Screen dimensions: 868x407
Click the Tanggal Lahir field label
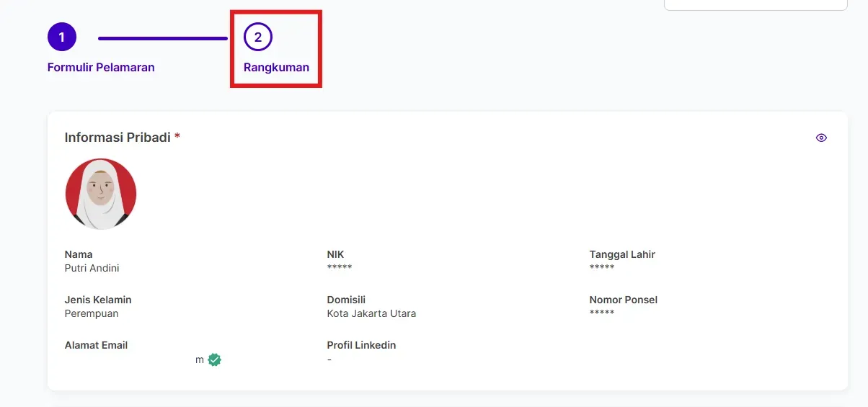[622, 254]
